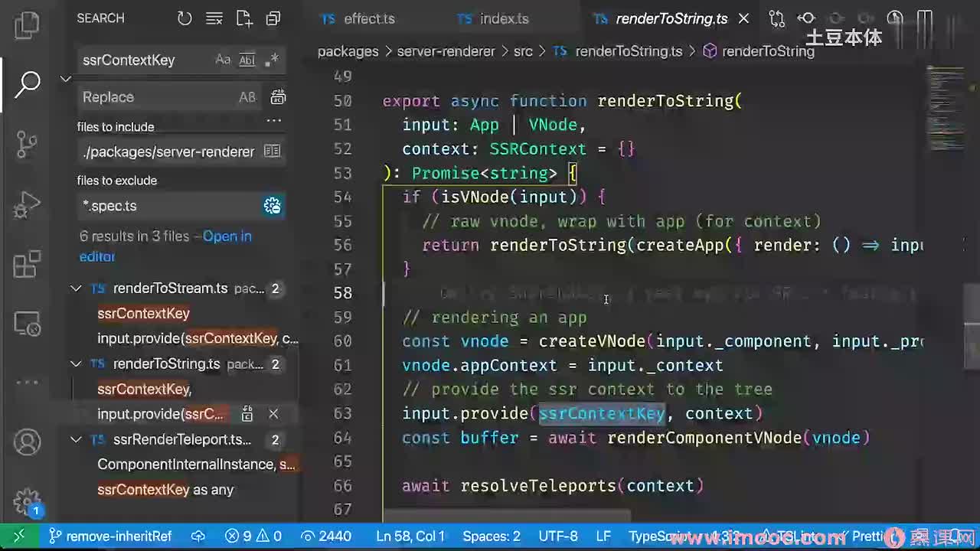This screenshot has width=980, height=551.
Task: Collapse renderToString.ts results group
Action: (76, 364)
